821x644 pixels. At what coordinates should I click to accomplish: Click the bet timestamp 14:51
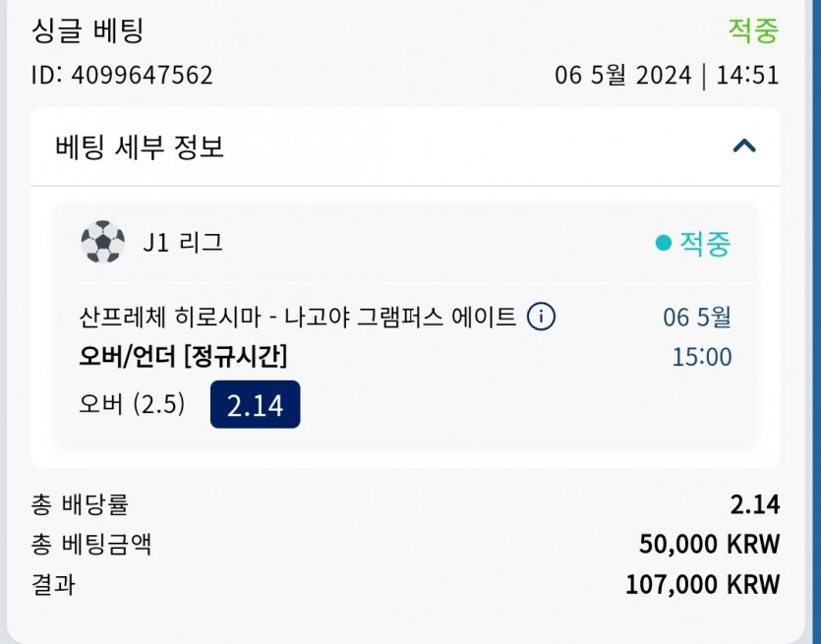click(x=747, y=76)
